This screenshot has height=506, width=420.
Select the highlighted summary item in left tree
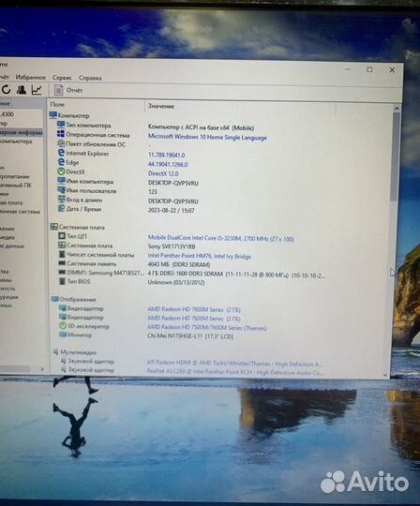[22, 132]
